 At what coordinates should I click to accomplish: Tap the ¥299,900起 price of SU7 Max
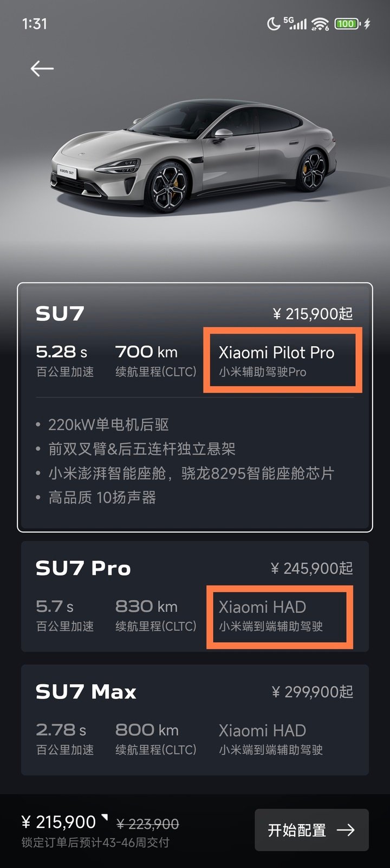(312, 691)
